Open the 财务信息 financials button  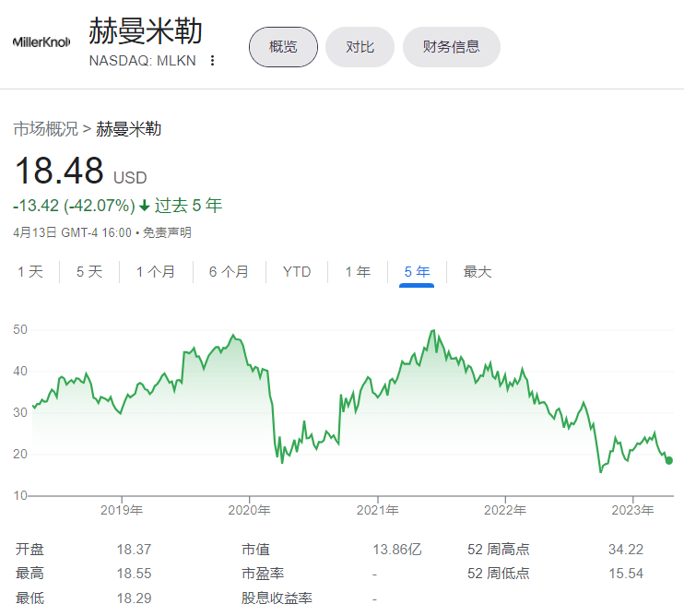click(x=451, y=47)
